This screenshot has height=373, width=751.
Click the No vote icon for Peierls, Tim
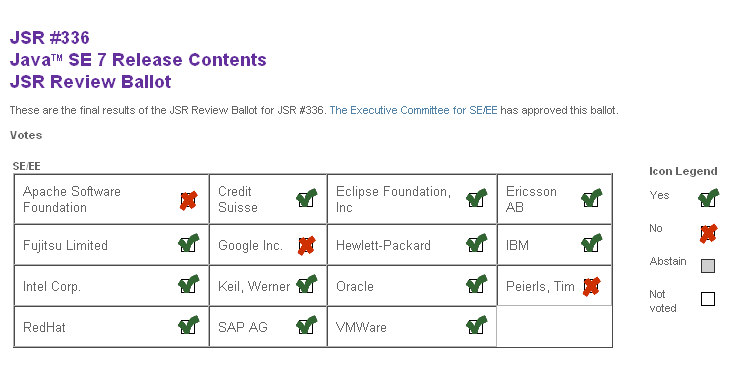coord(592,286)
